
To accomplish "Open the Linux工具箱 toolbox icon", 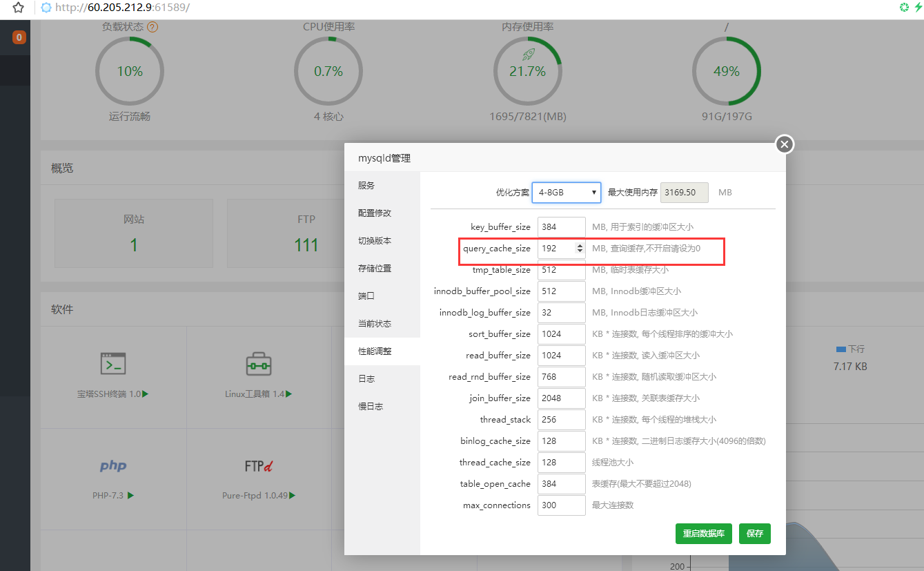I will click(x=259, y=364).
